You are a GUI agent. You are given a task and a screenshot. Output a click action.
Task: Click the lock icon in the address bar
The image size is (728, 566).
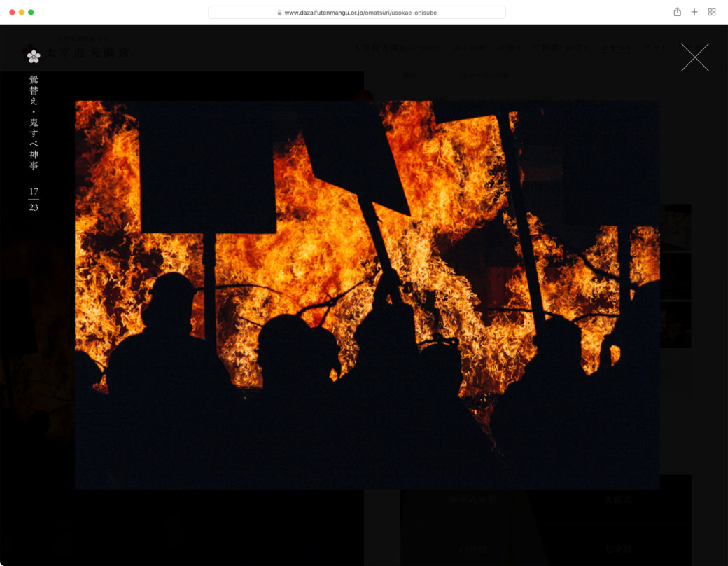click(x=280, y=13)
